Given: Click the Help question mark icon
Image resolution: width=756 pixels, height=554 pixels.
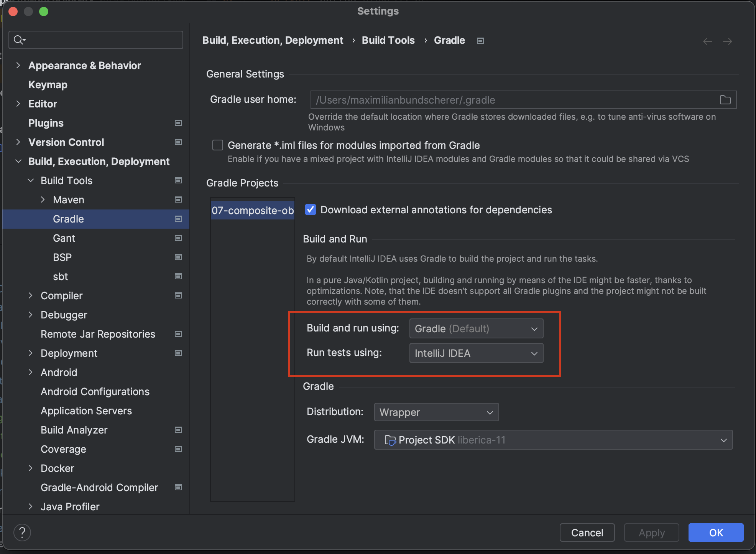Looking at the screenshot, I should (x=22, y=533).
